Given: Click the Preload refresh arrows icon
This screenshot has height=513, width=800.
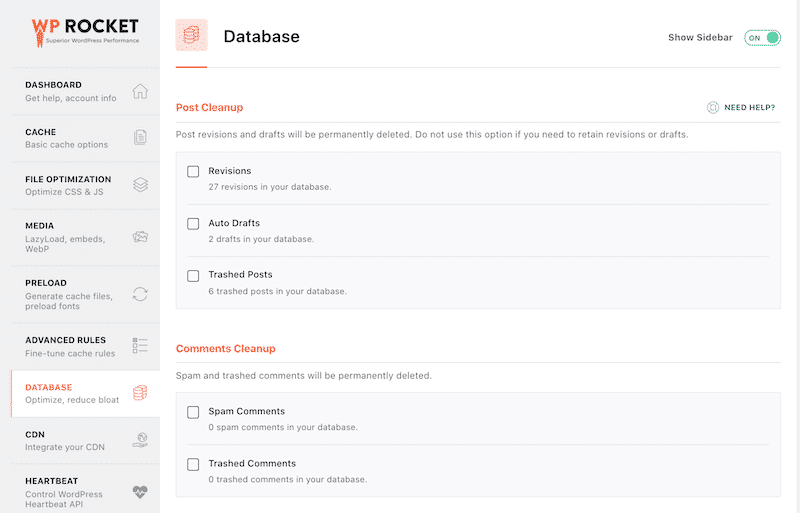Looking at the screenshot, I should pyautogui.click(x=140, y=294).
